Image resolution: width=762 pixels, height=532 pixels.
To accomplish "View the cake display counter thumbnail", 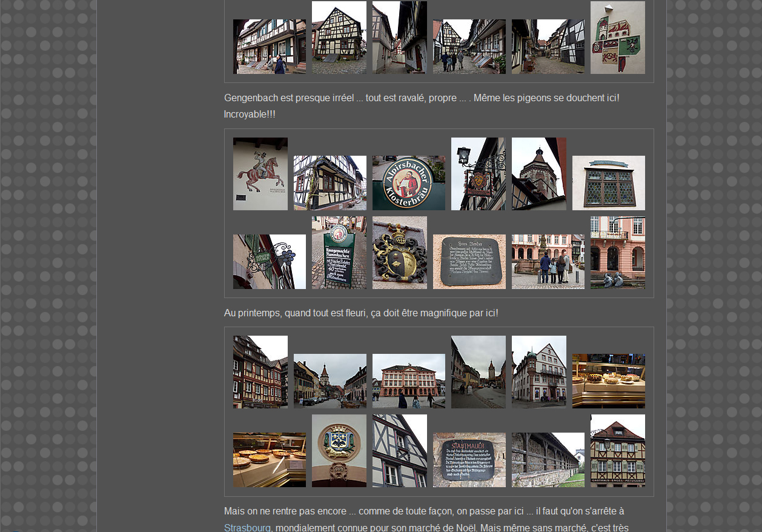I will coord(608,381).
